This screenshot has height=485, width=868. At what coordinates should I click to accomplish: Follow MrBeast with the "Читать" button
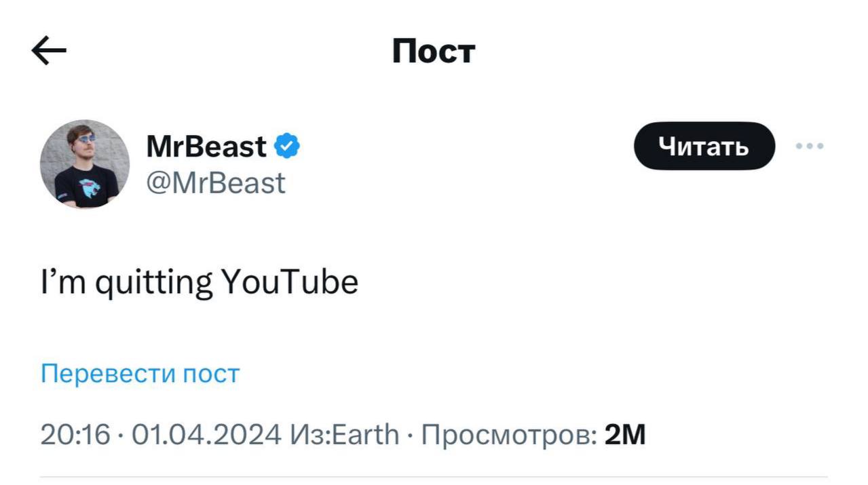[704, 146]
